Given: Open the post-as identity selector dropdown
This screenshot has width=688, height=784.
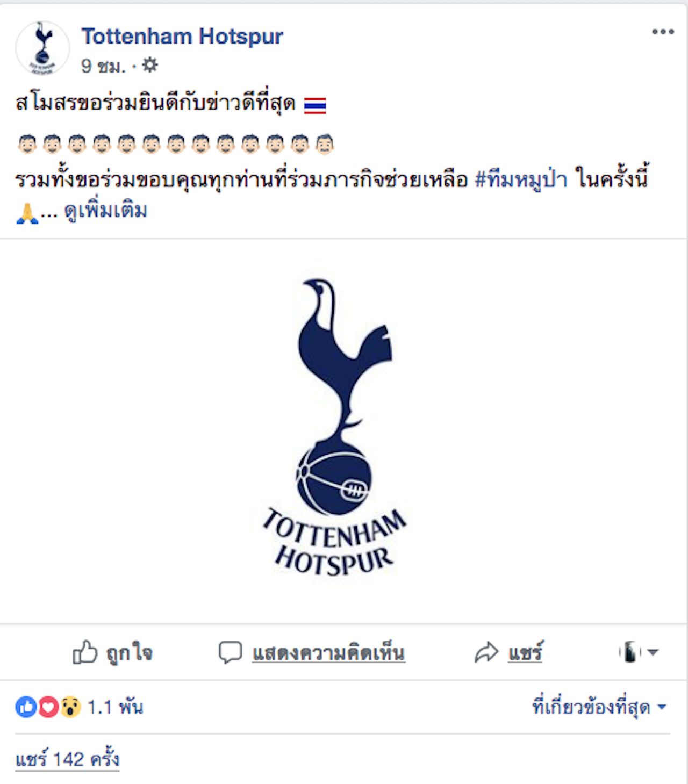Looking at the screenshot, I should pos(639,652).
